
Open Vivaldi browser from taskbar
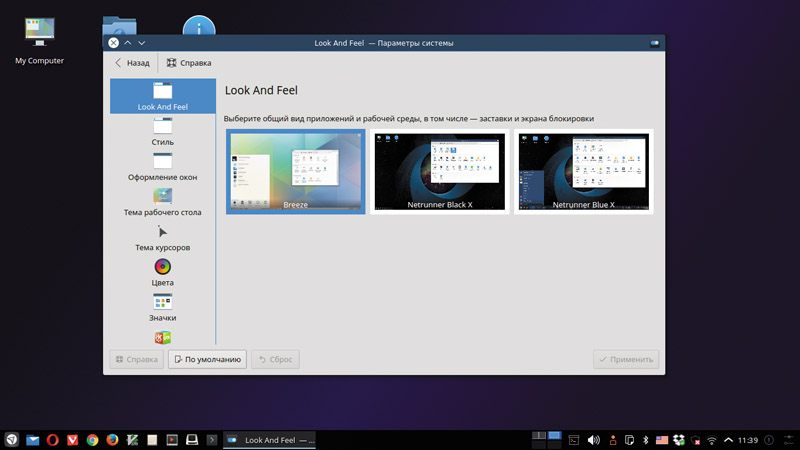pos(72,440)
